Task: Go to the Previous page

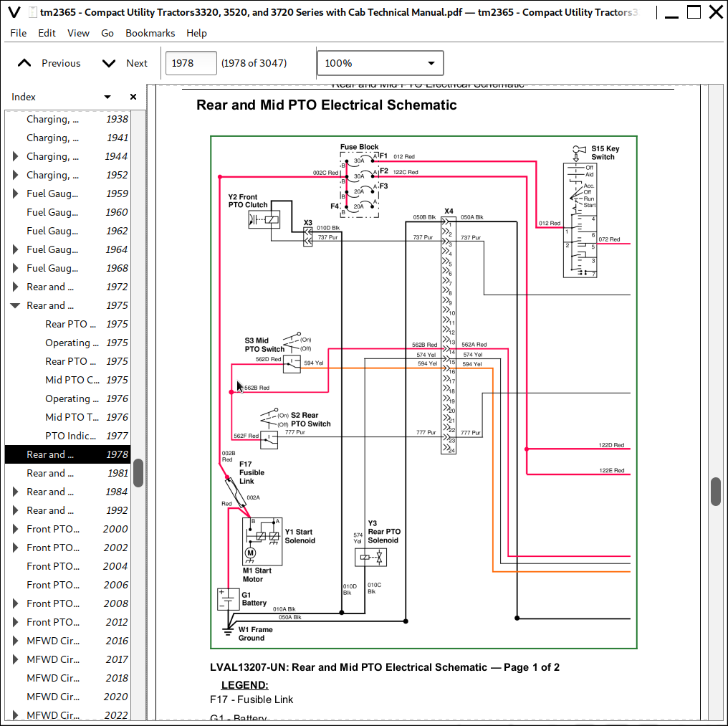Action: click(x=49, y=63)
